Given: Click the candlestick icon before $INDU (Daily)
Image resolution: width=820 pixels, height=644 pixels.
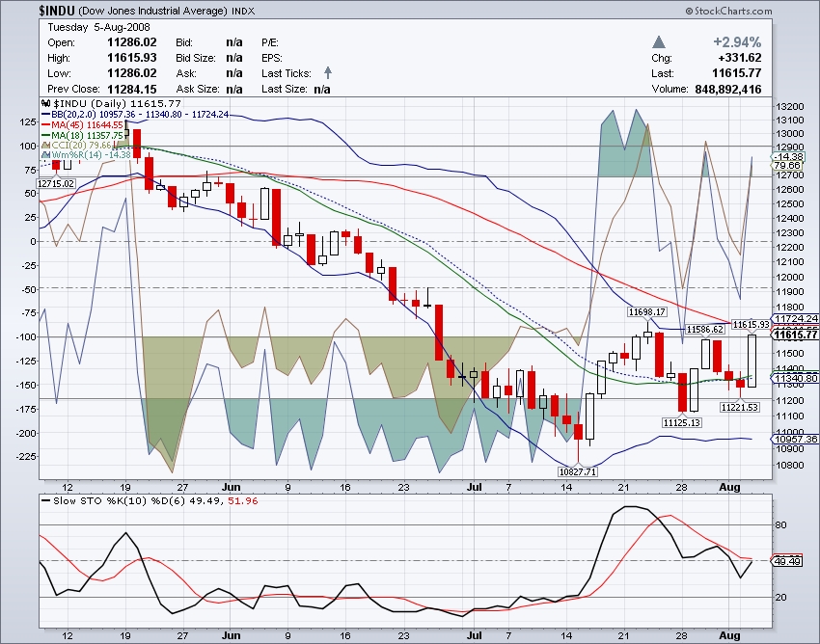Looking at the screenshot, I should pyautogui.click(x=46, y=103).
